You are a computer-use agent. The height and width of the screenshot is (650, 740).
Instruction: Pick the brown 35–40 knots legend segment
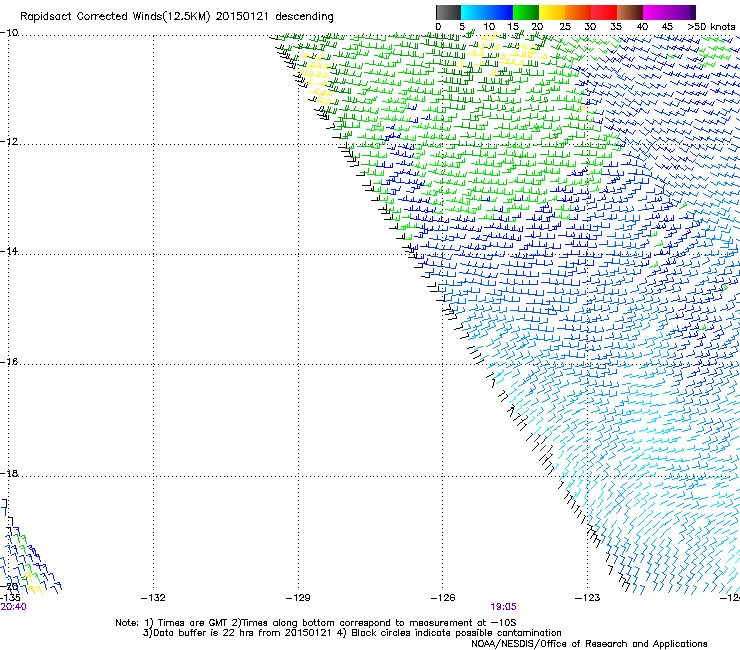click(630, 12)
